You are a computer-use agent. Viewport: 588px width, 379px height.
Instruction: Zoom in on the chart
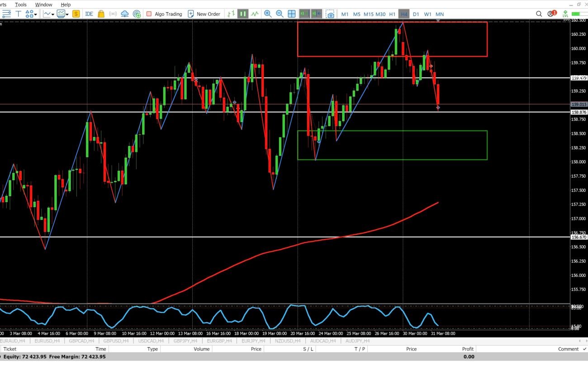pos(268,14)
